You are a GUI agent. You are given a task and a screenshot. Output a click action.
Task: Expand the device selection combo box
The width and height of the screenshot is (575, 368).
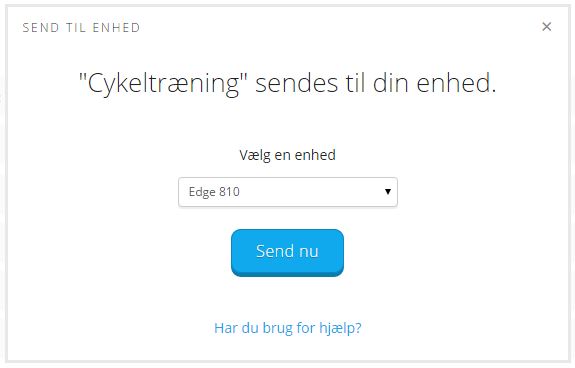(288, 192)
